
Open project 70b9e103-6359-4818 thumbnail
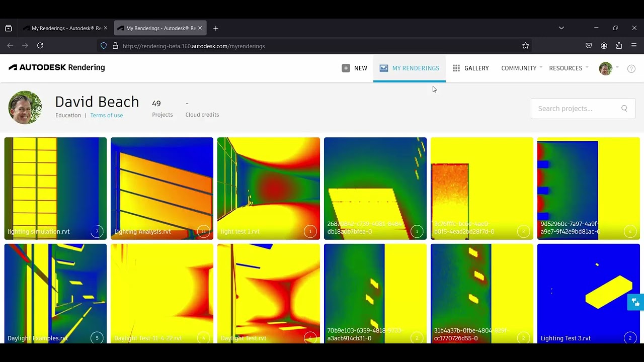tap(375, 294)
